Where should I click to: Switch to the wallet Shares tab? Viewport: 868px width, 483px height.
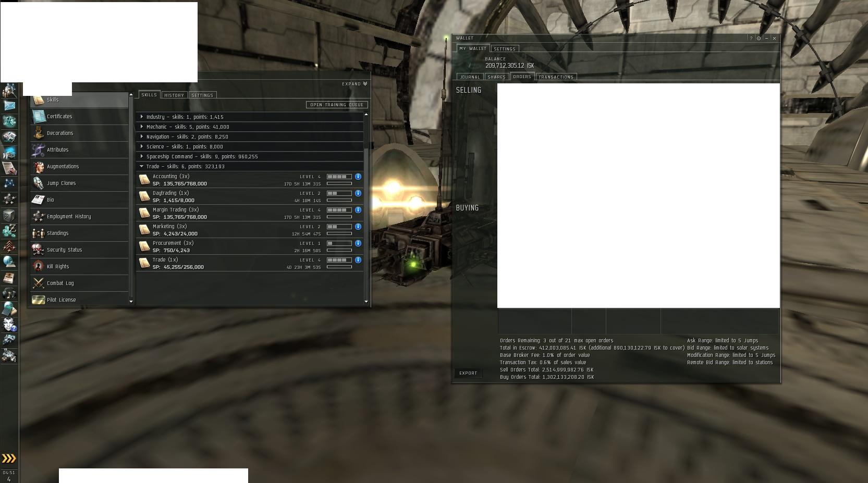pos(497,77)
